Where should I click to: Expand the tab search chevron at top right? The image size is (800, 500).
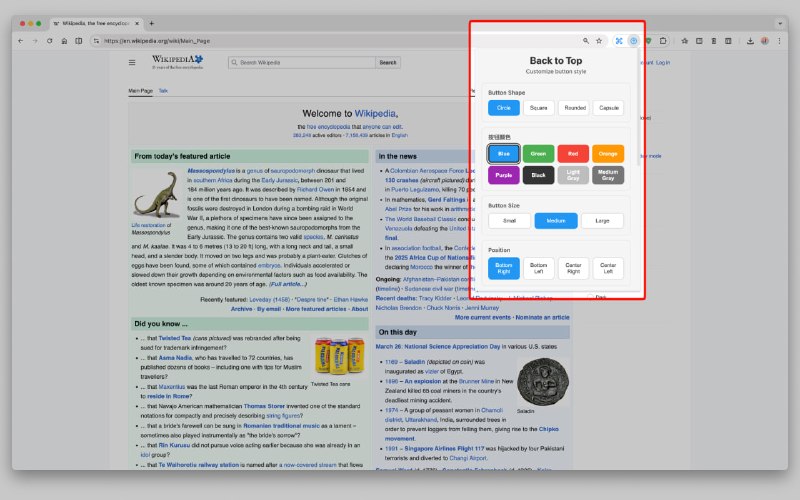(780, 23)
